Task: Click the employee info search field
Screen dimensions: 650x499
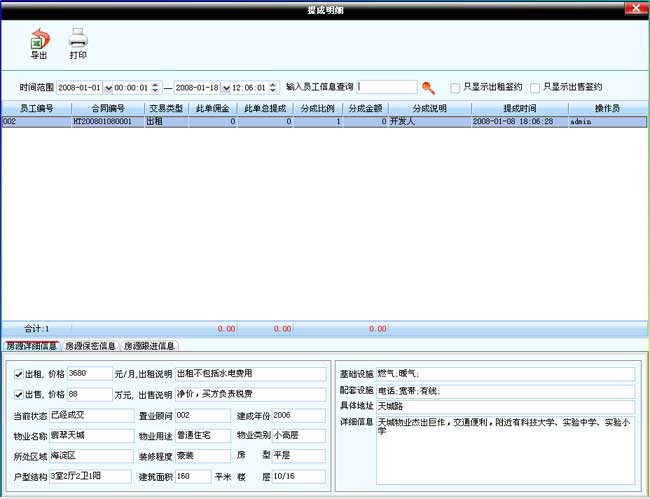Action: point(388,88)
